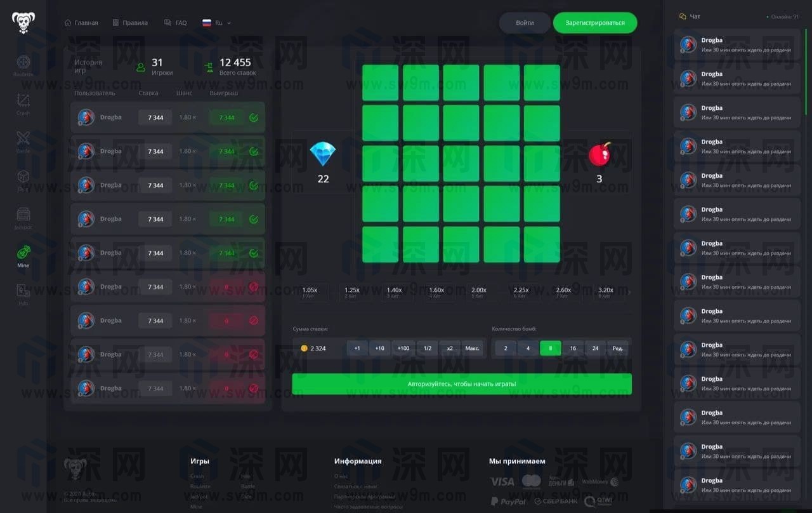
Task: Click top-left green tile in mine grid
Action: click(x=380, y=83)
